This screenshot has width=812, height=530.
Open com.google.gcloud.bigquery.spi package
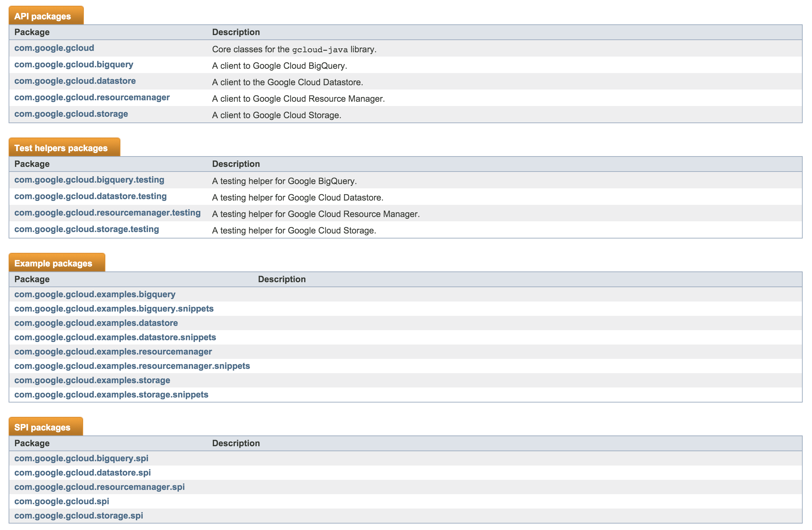[x=81, y=458]
